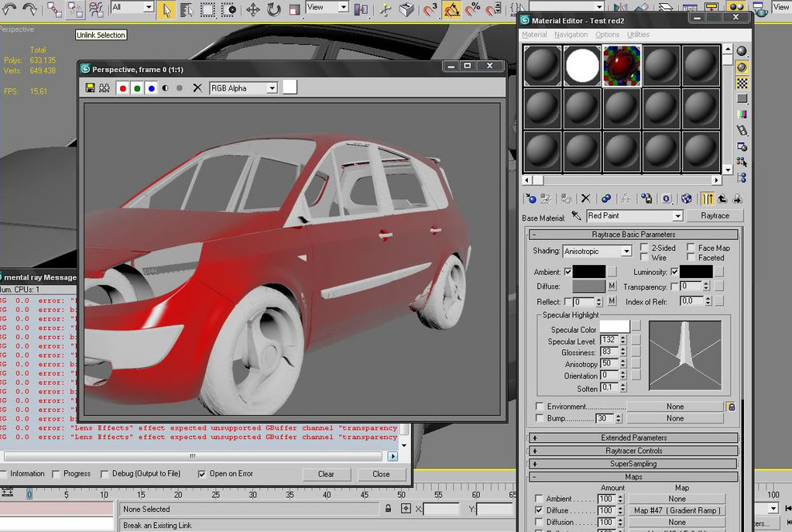Open the Navigation menu
Viewport: 792px width, 532px height.
coord(571,35)
